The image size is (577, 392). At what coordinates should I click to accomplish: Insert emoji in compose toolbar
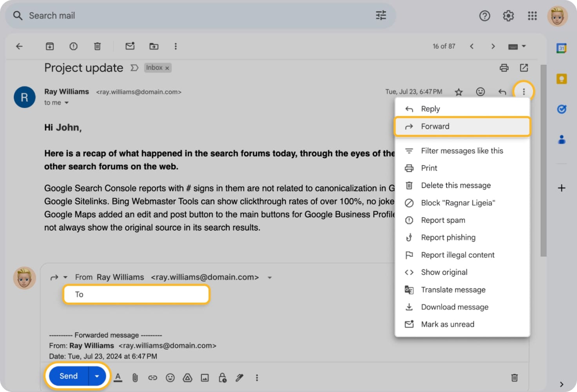[170, 377]
